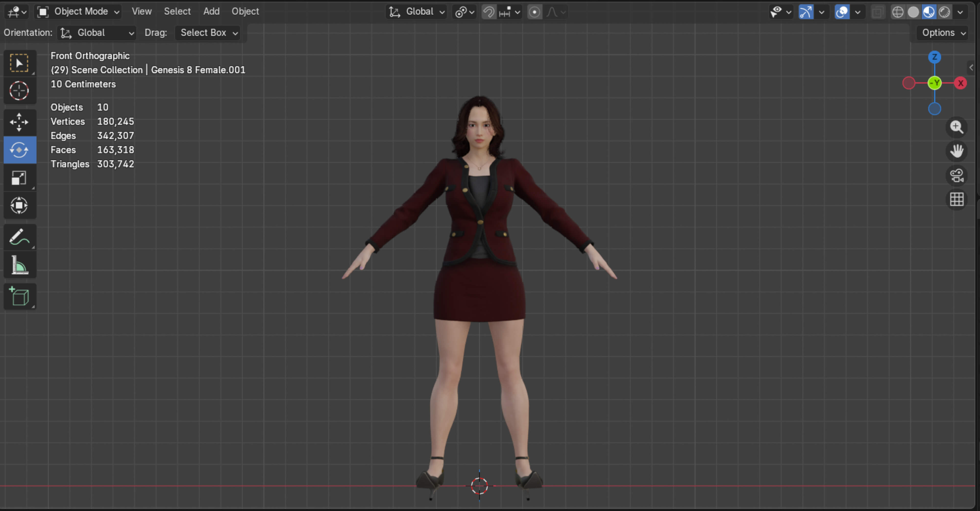Toggle proportional editing button
The width and height of the screenshot is (980, 511).
click(534, 12)
